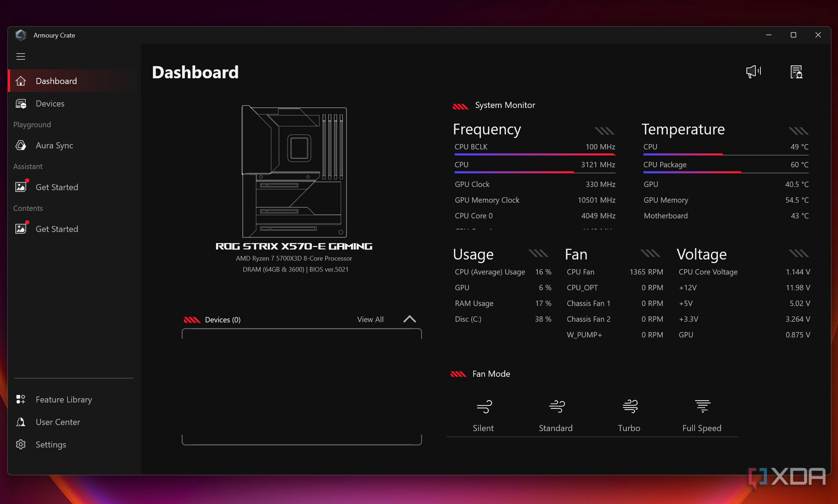
Task: Collapse the Devices (0) panel chevron
Action: [410, 319]
